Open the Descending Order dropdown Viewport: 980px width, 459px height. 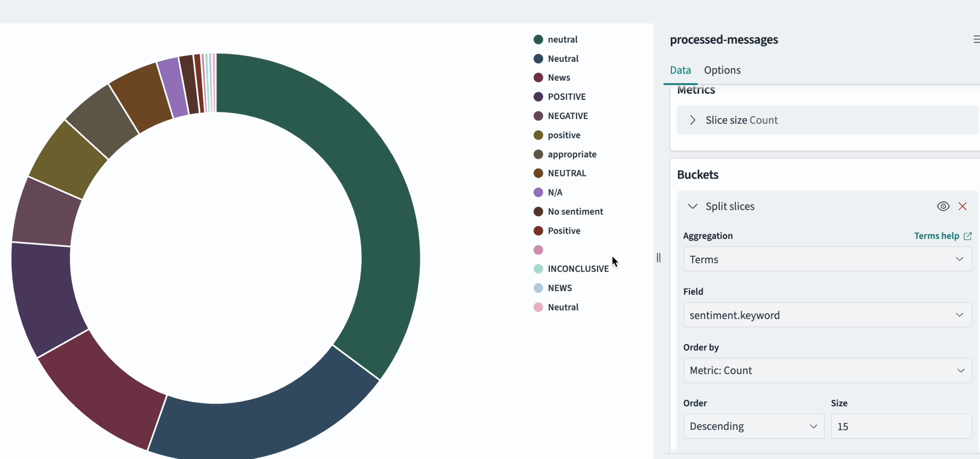(753, 426)
